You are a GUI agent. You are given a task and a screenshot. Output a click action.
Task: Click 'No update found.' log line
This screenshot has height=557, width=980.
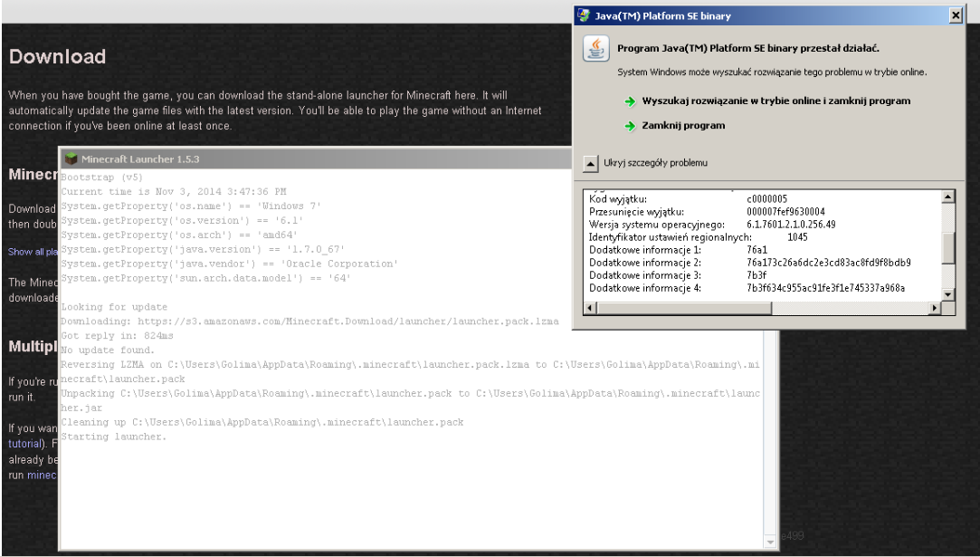click(108, 350)
